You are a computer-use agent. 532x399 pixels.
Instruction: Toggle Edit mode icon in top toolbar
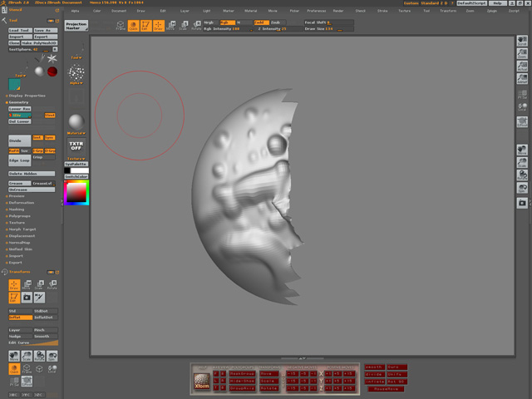tap(145, 26)
